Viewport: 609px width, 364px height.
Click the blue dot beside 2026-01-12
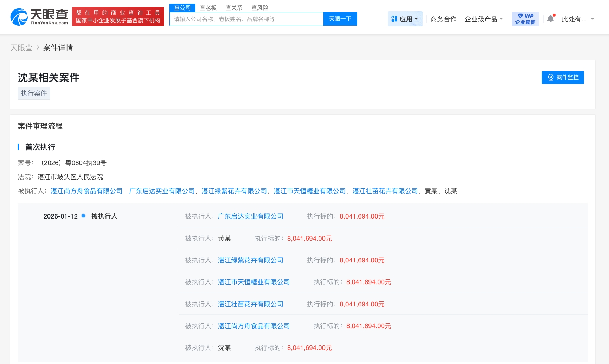(x=83, y=216)
